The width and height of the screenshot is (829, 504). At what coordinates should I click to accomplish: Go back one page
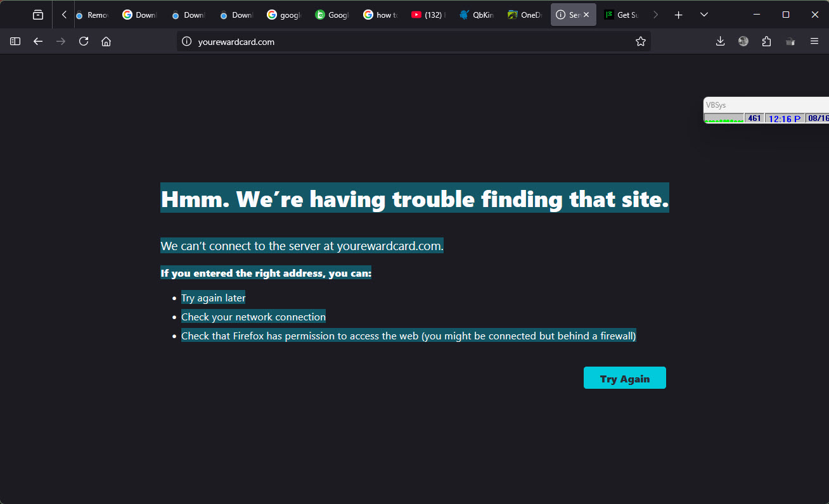(38, 41)
